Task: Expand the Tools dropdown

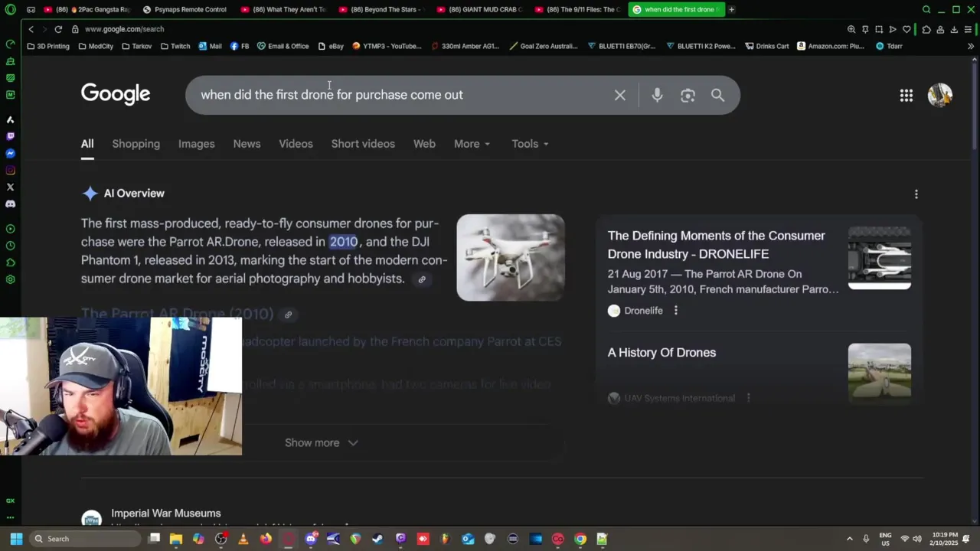Action: [x=530, y=144]
